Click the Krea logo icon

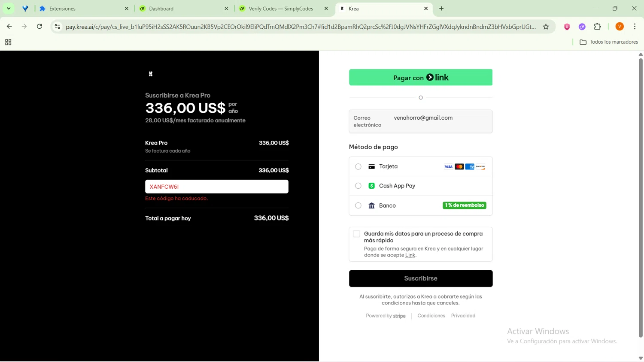point(151,74)
